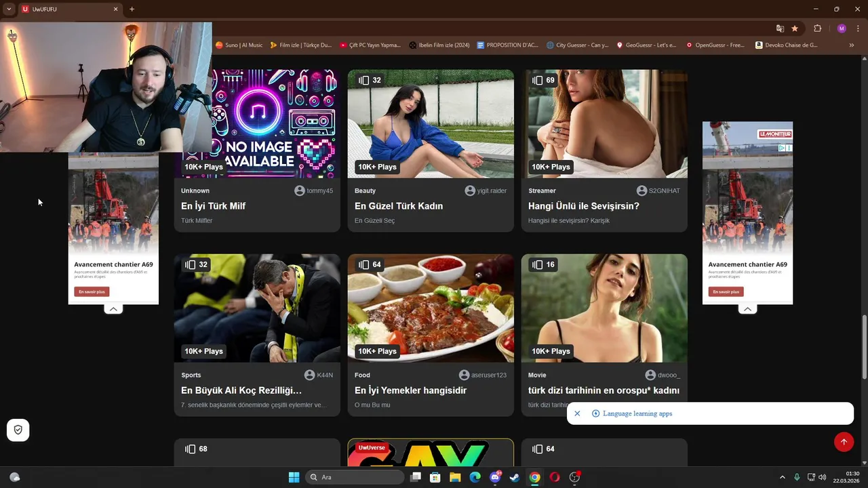Open Opera browser from the taskbar

point(555,477)
